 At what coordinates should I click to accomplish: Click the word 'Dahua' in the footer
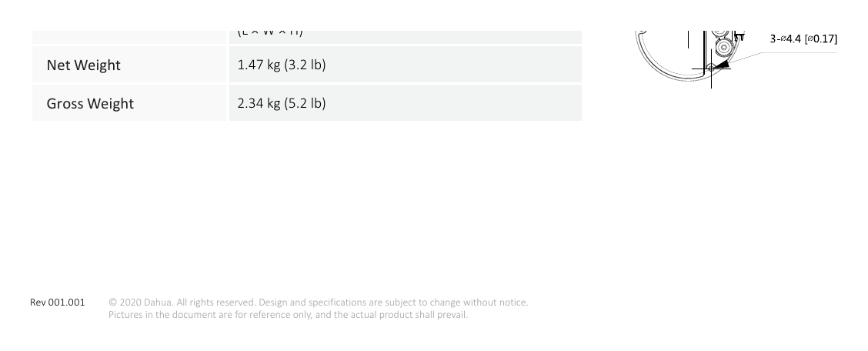tap(159, 303)
